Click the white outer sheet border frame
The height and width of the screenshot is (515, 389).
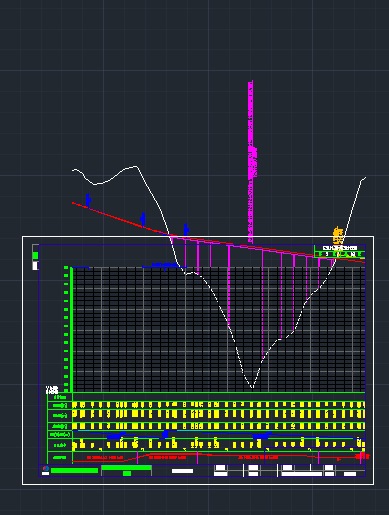pyautogui.click(x=198, y=360)
